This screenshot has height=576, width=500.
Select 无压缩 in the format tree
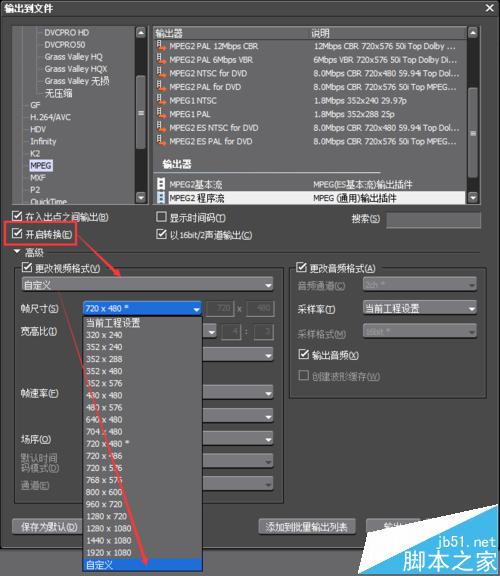58,93
